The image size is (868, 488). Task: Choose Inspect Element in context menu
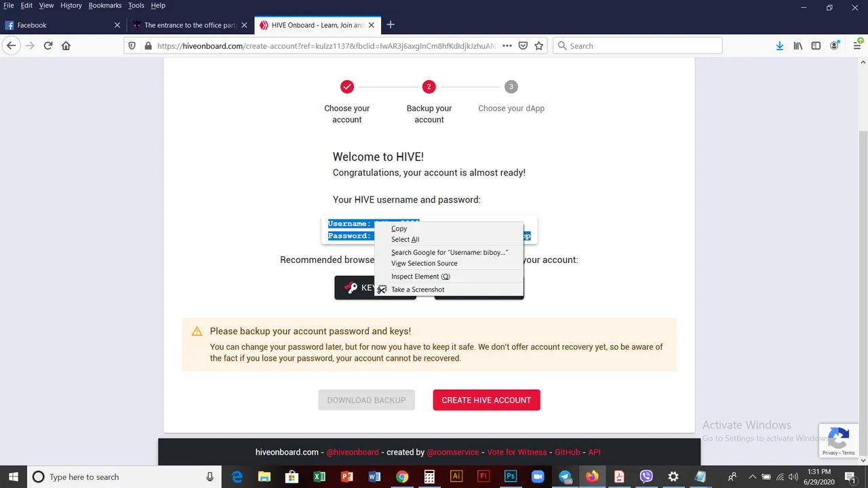(450, 277)
